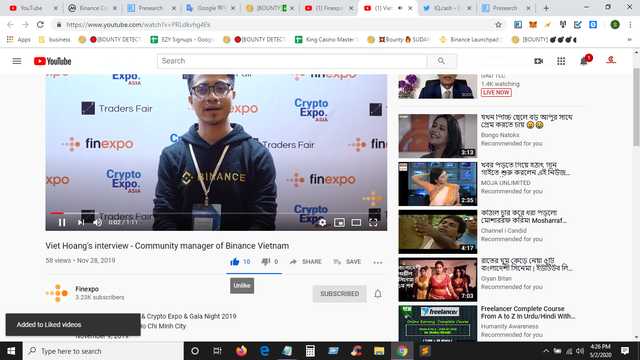The height and width of the screenshot is (360, 640).
Task: Share the video
Action: [305, 262]
